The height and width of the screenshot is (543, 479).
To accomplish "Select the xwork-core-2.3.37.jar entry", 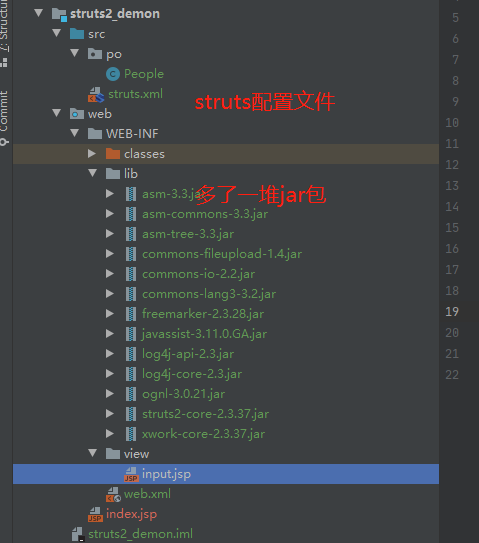I will 204,434.
